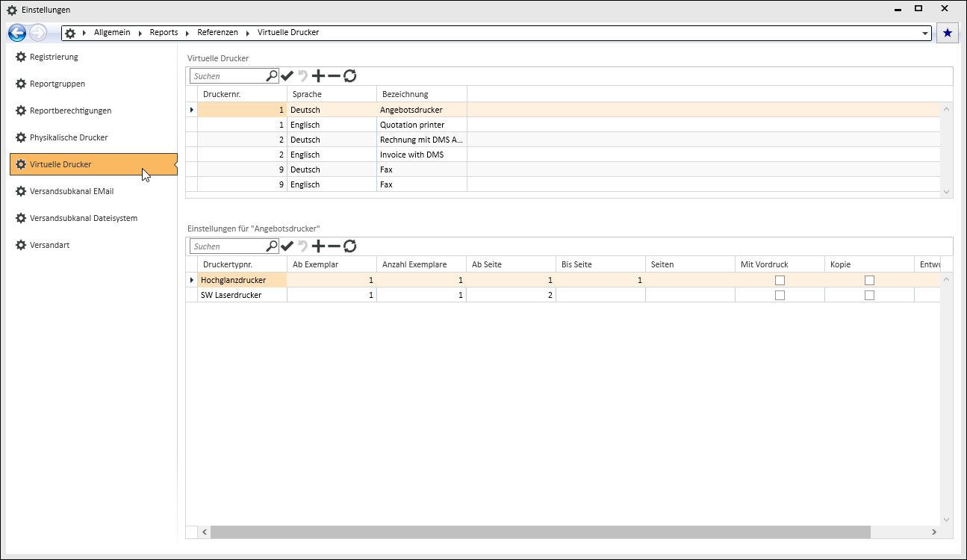Select Virtuelle Drucker in sidebar
This screenshot has width=967, height=560.
coord(93,164)
